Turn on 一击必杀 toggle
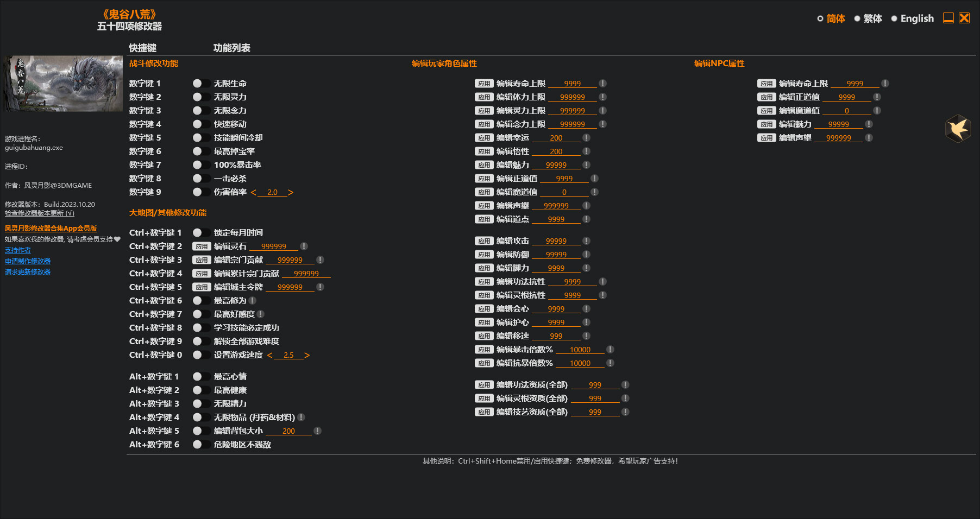Viewport: 980px width, 519px height. [x=201, y=179]
